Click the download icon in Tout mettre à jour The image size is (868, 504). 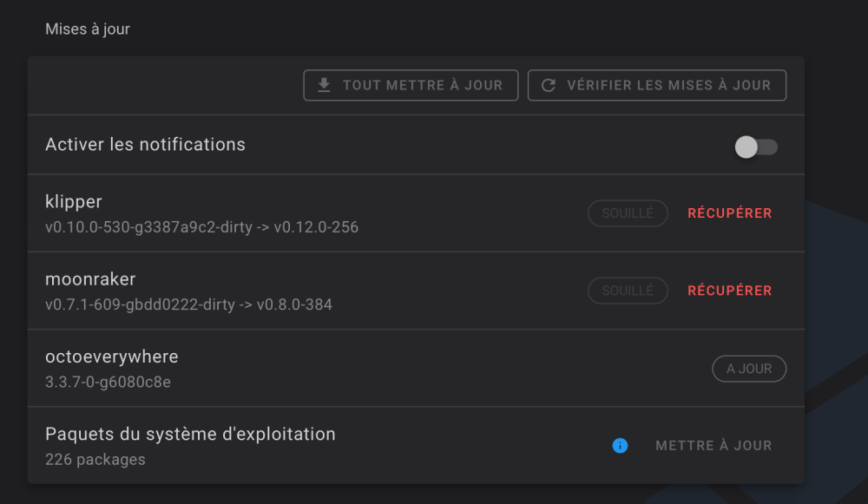tap(324, 85)
